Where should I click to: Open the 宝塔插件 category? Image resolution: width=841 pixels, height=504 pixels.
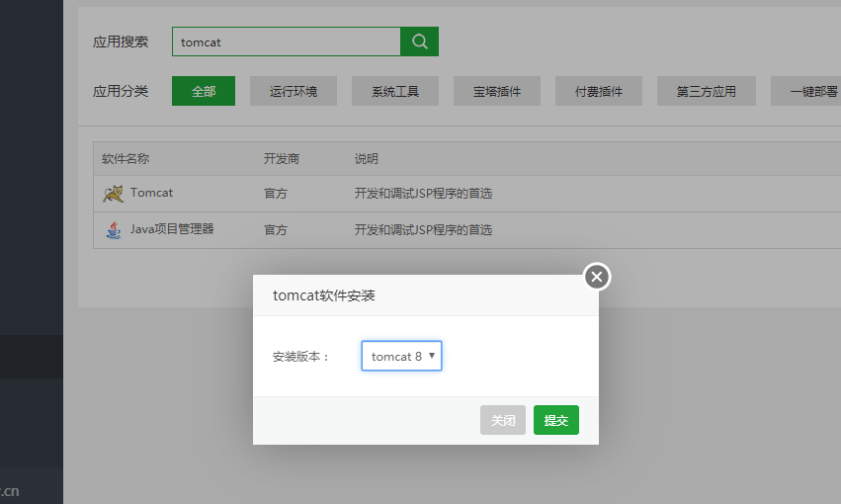[x=497, y=91]
